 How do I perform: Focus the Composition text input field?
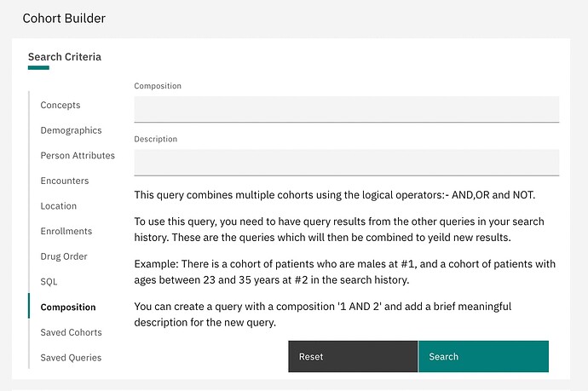(x=347, y=109)
